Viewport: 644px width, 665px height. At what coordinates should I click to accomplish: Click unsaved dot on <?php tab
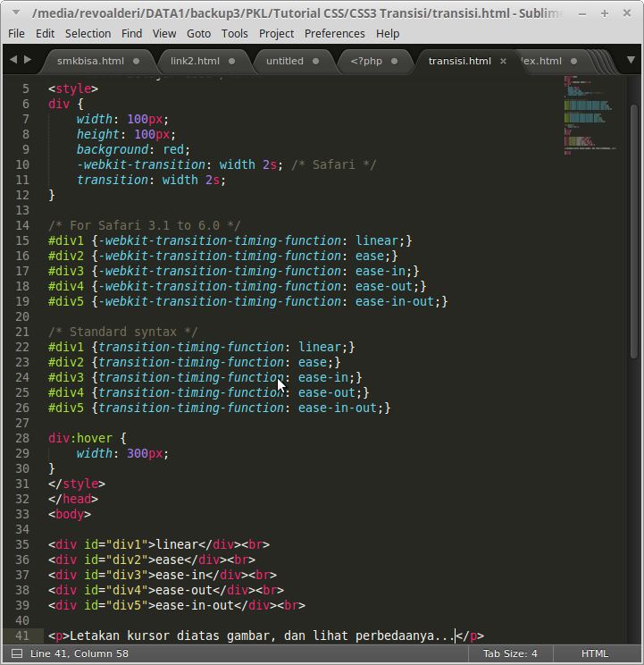click(x=395, y=61)
